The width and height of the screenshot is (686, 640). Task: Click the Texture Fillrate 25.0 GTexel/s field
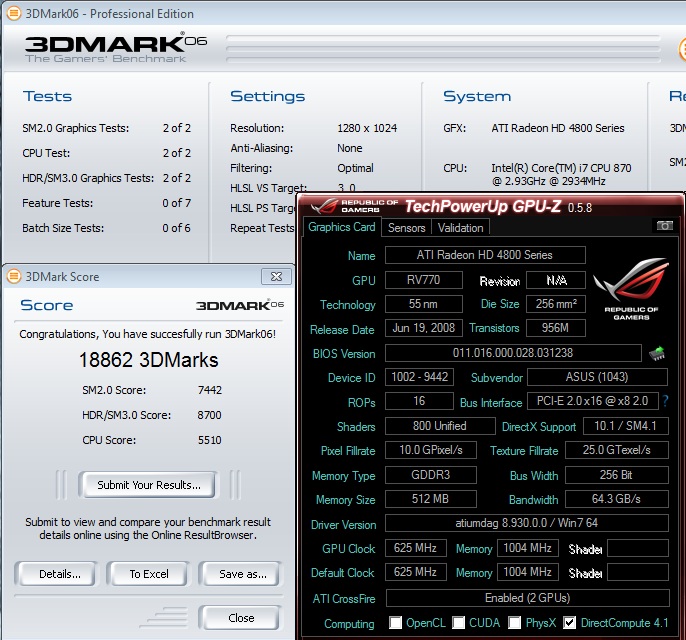[617, 450]
